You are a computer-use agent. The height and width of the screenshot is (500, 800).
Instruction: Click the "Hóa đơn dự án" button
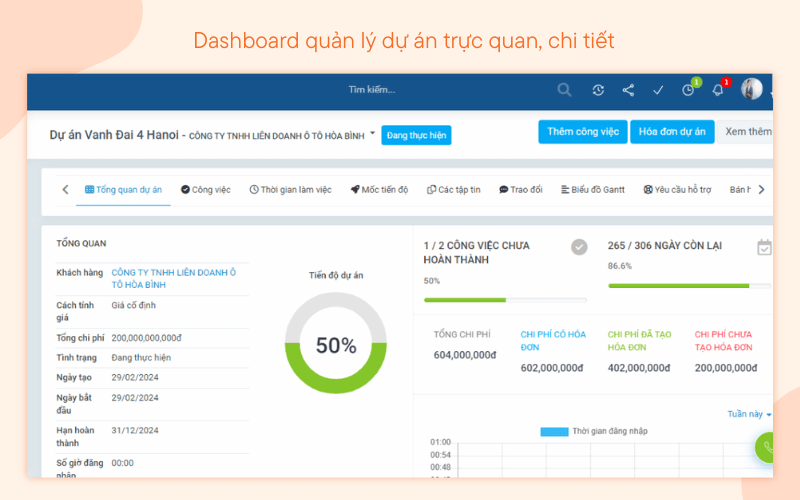pyautogui.click(x=672, y=132)
